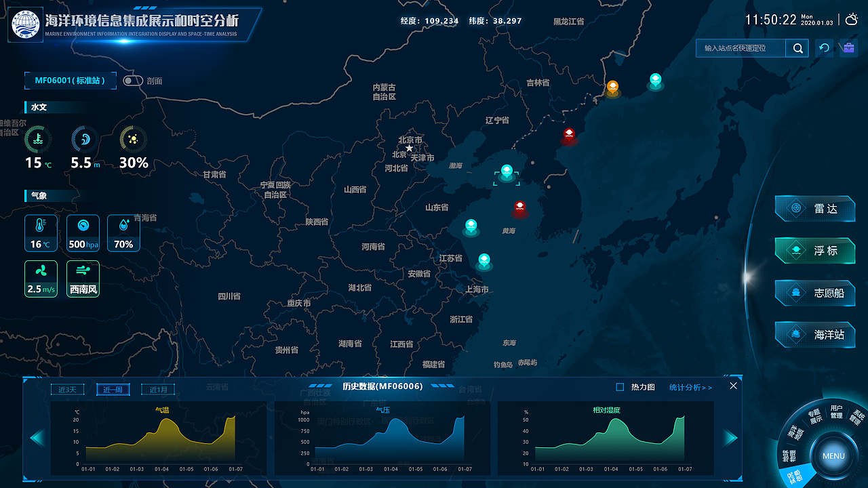Select the cyan buoy marker east of the orange one

tap(655, 81)
